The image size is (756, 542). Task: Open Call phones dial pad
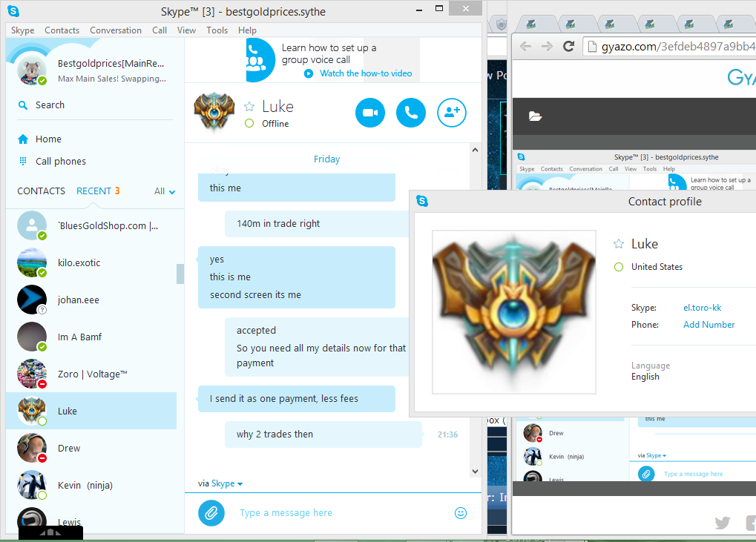pyautogui.click(x=52, y=162)
